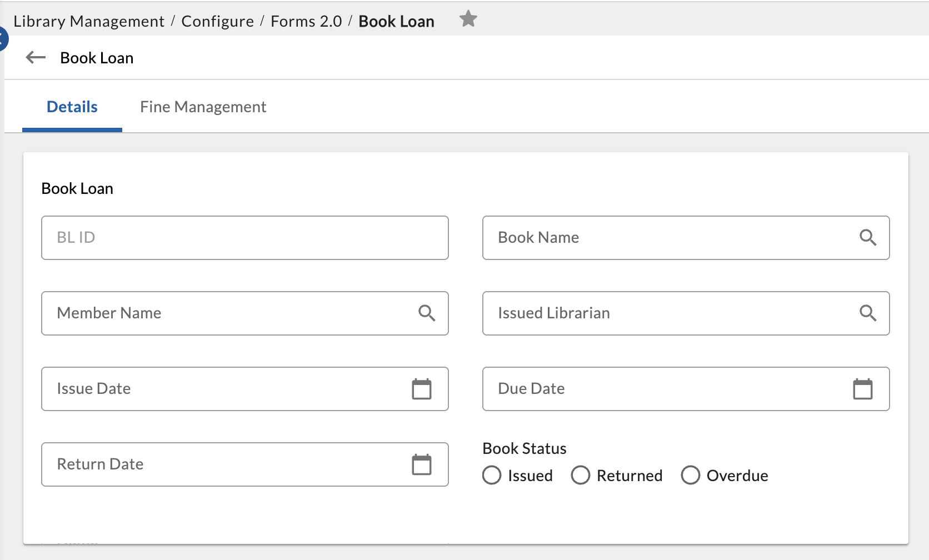Select the Issued book status

click(492, 476)
